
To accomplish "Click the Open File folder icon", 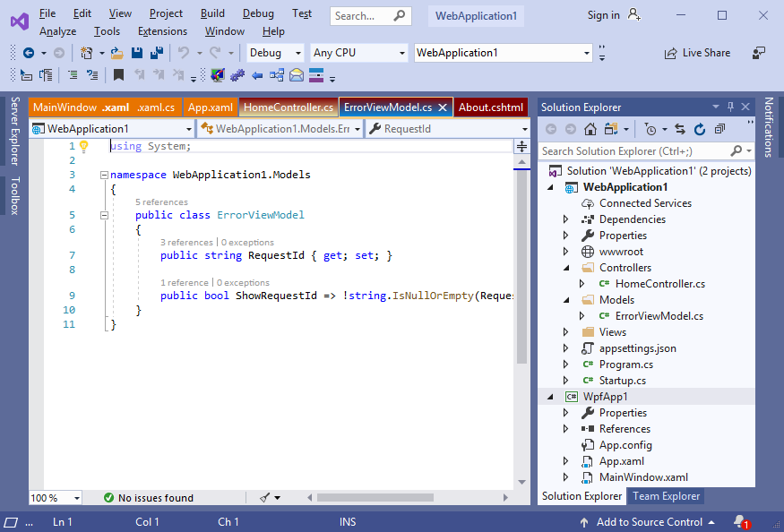I will click(x=117, y=54).
